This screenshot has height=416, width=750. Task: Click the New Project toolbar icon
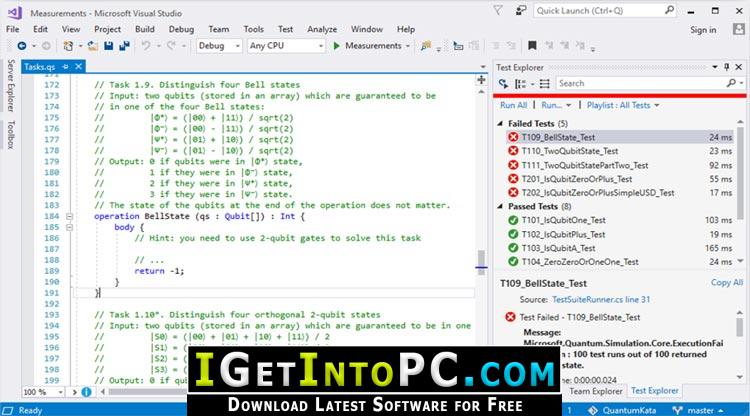[x=68, y=46]
